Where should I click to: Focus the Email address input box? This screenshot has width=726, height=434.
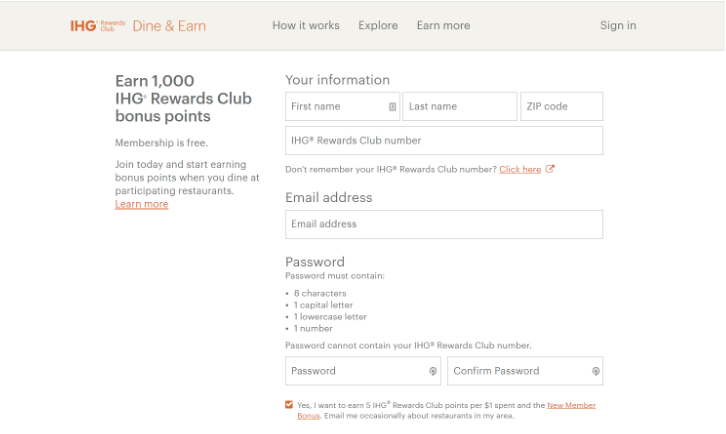(x=444, y=224)
